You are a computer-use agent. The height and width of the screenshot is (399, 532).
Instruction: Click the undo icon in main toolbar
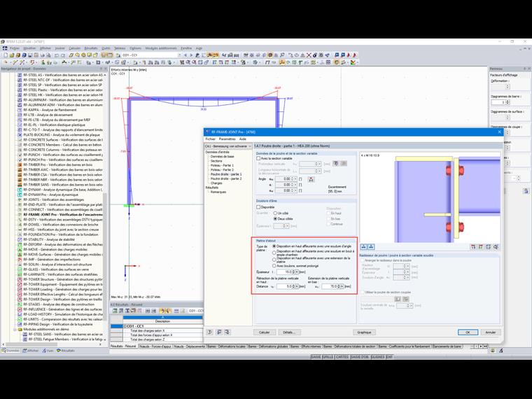coord(57,55)
